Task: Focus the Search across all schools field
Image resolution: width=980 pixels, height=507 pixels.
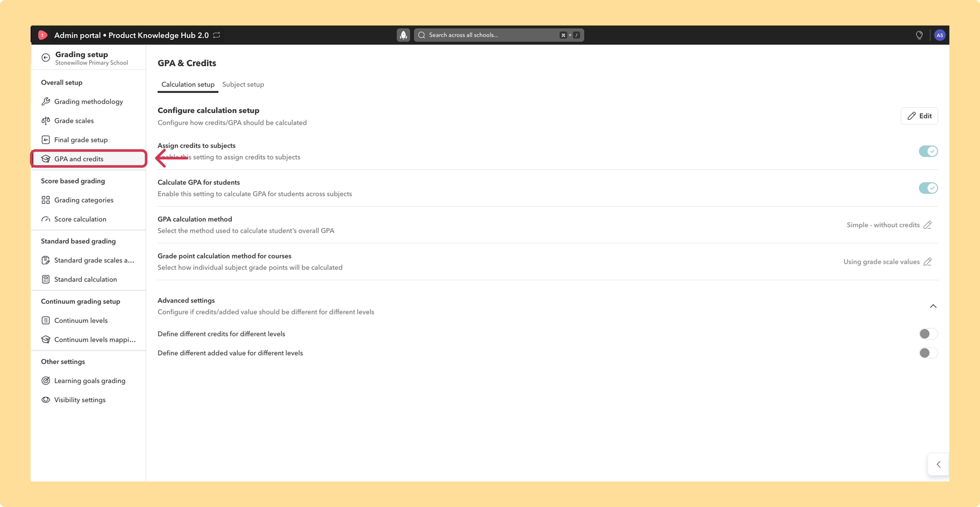Action: (x=499, y=35)
